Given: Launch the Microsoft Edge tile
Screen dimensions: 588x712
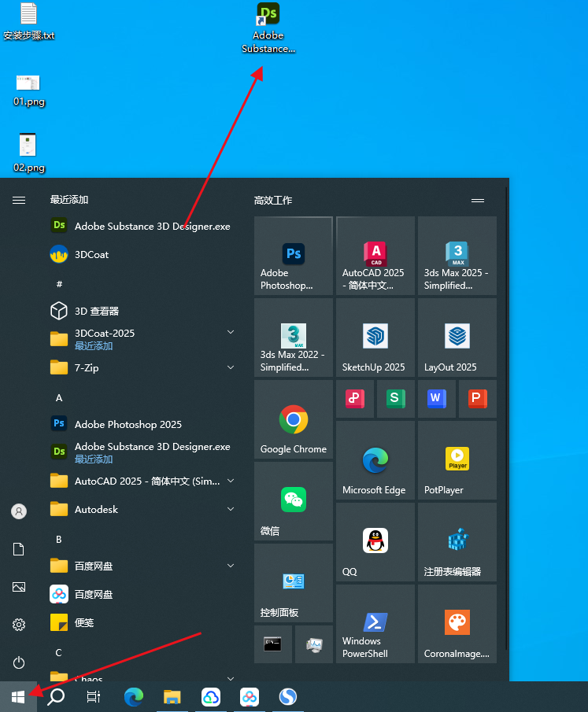Looking at the screenshot, I should 375,460.
